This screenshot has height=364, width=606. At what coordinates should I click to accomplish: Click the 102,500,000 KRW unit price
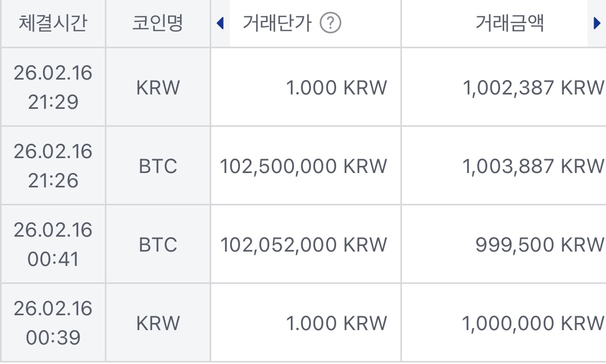303,166
